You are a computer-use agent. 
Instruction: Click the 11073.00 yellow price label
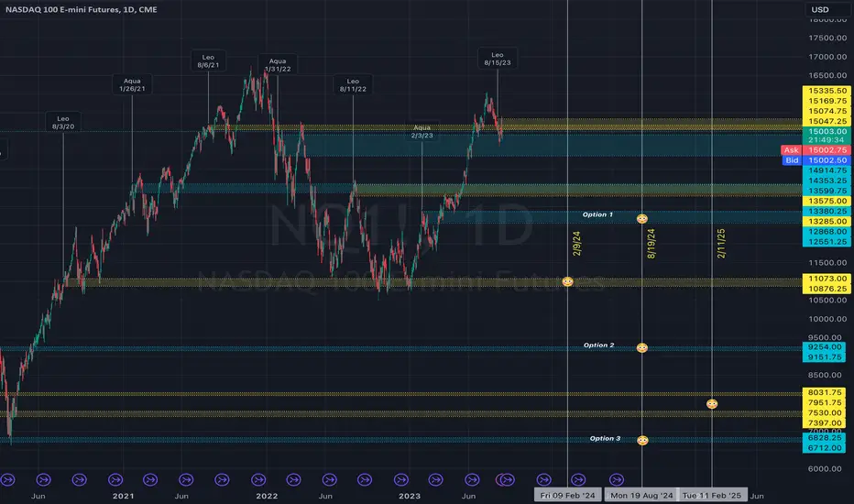pos(827,279)
